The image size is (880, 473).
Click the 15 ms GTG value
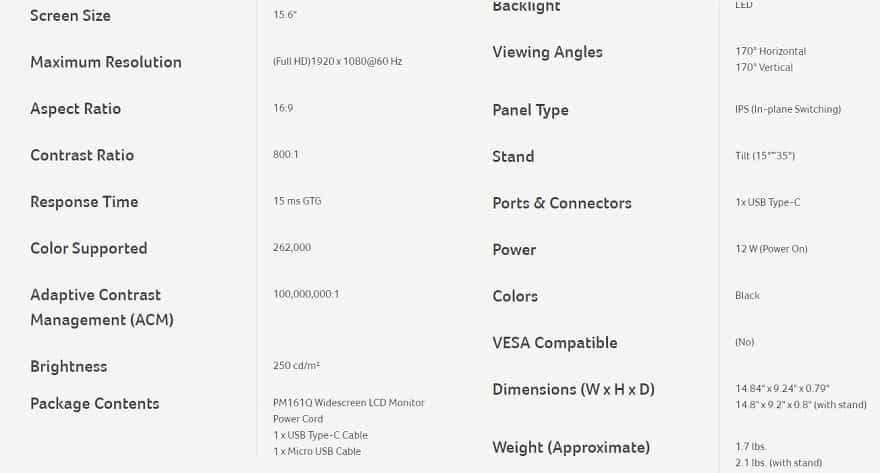point(297,201)
